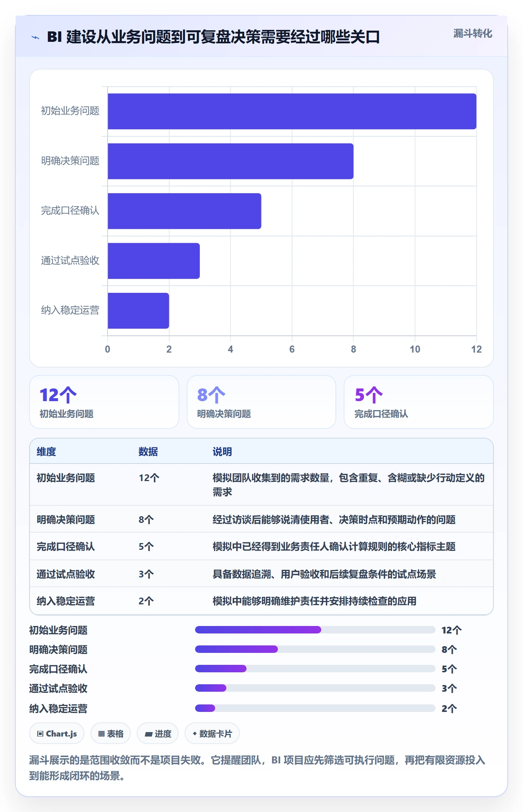Image resolution: width=523 pixels, height=812 pixels.
Task: Click description starting 模拟团队收集到的需求数量
Action: tap(349, 485)
